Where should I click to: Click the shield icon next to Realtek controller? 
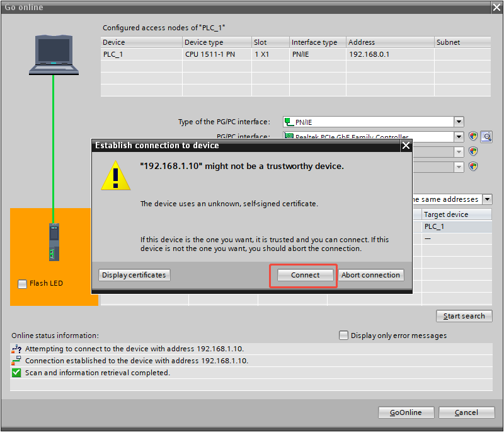[x=473, y=136]
